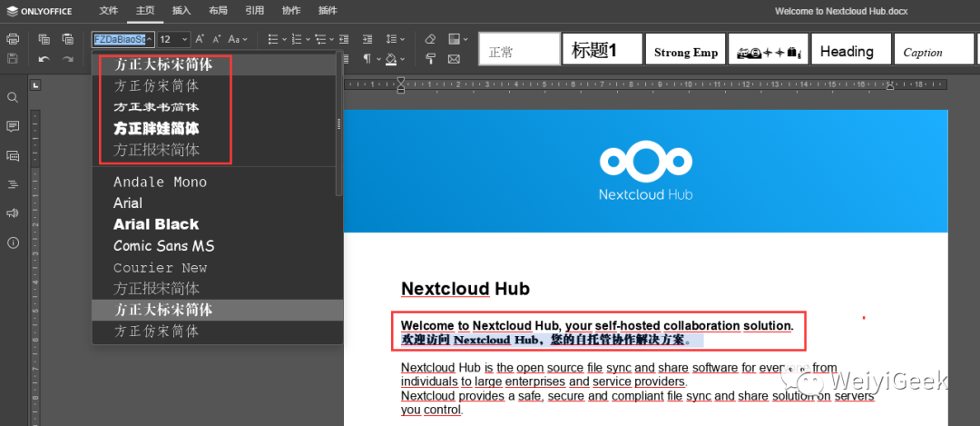Click the Mail merge envelope icon
Image resolution: width=980 pixels, height=426 pixels.
click(455, 59)
